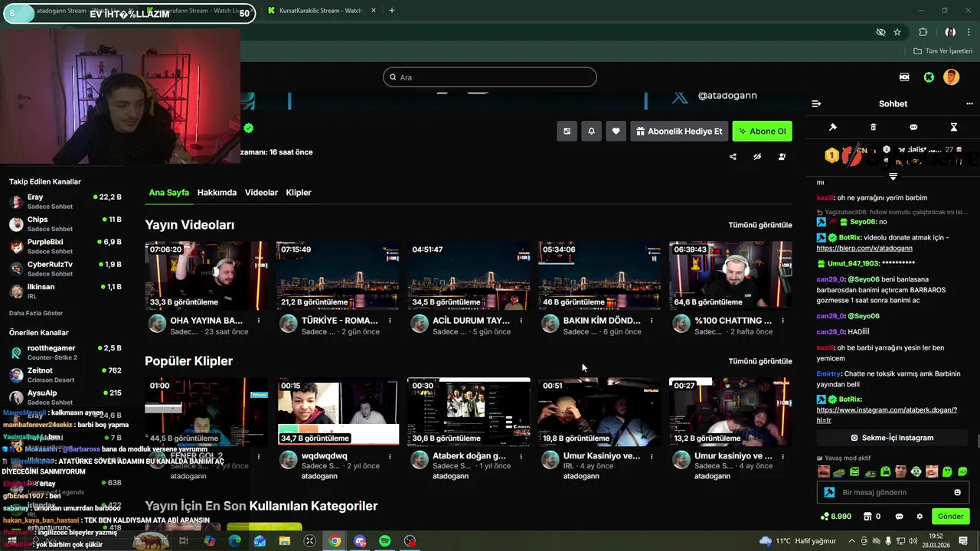
Task: Open the CyberRulzTv followed channel
Action: (x=65, y=269)
